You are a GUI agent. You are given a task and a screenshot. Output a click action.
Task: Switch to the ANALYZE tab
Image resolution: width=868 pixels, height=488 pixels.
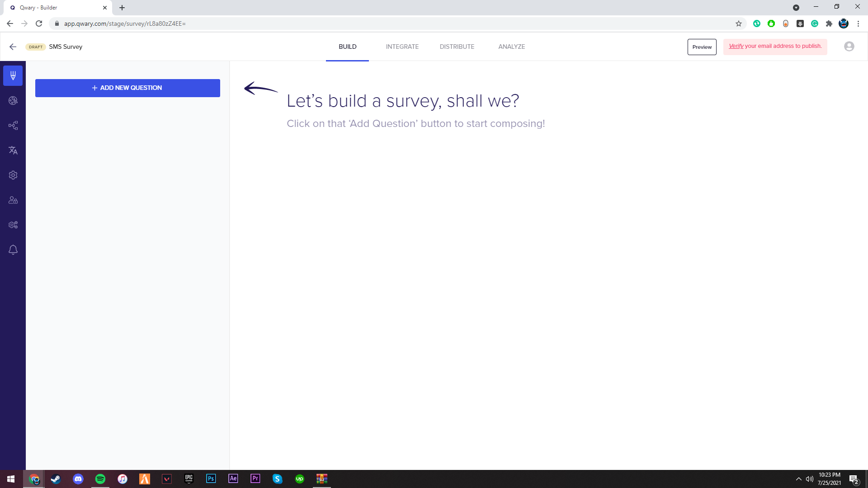click(x=511, y=47)
